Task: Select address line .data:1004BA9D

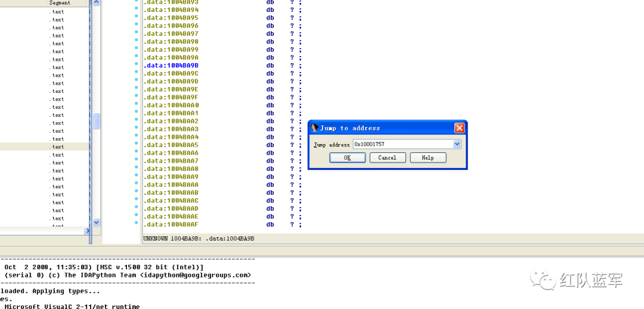Action: pyautogui.click(x=171, y=81)
